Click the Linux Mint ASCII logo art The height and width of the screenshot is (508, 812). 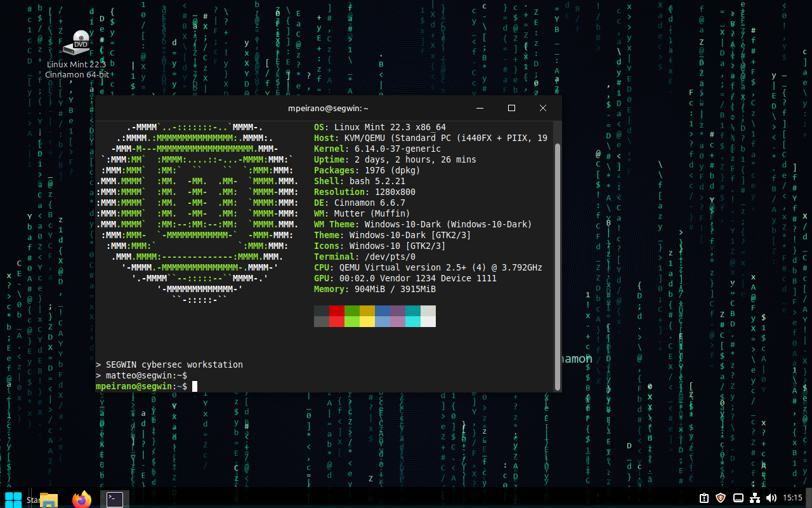point(197,213)
